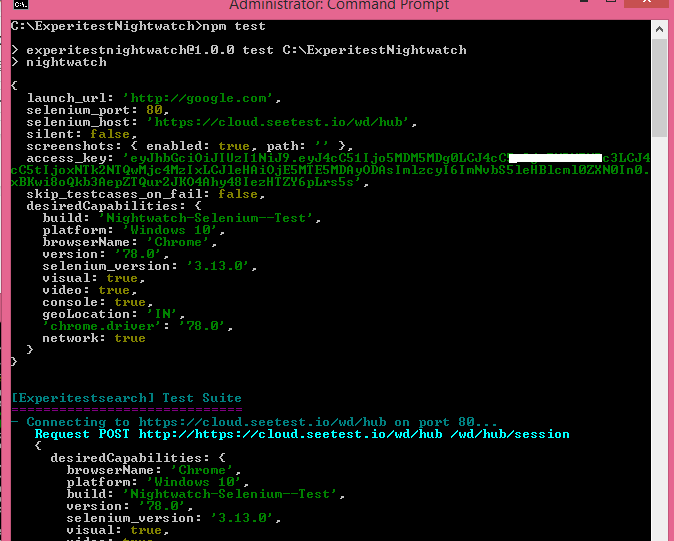
Task: Click the 'Connecting to https://cloud.seetest.io' line
Action: point(254,422)
